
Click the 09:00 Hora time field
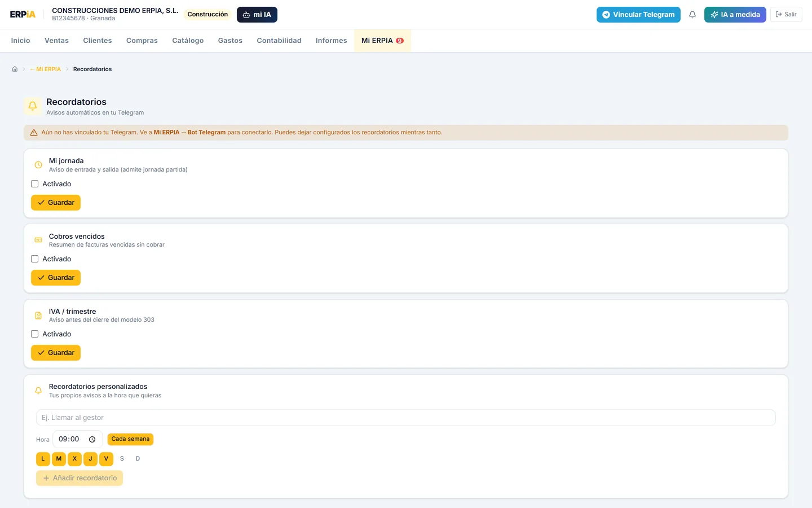coord(78,439)
